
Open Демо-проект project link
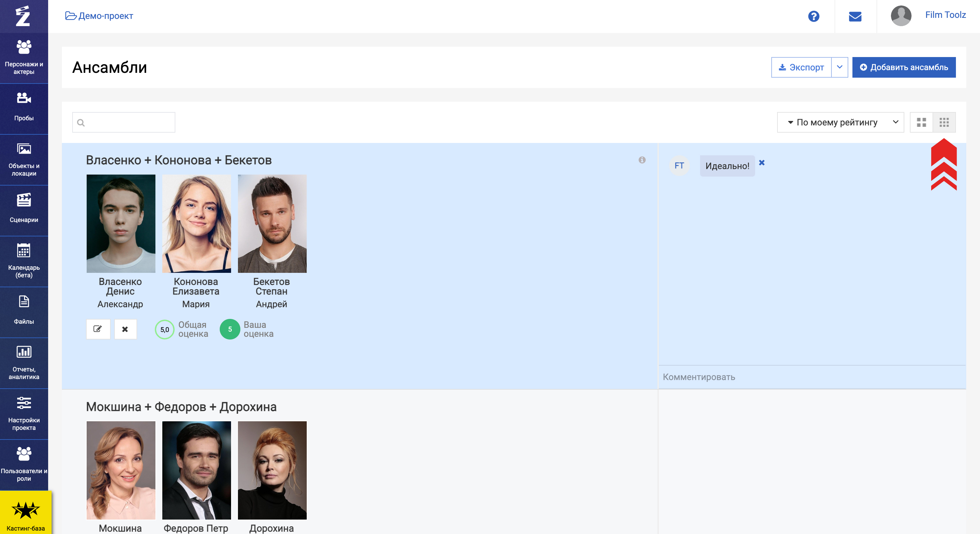[x=99, y=16]
